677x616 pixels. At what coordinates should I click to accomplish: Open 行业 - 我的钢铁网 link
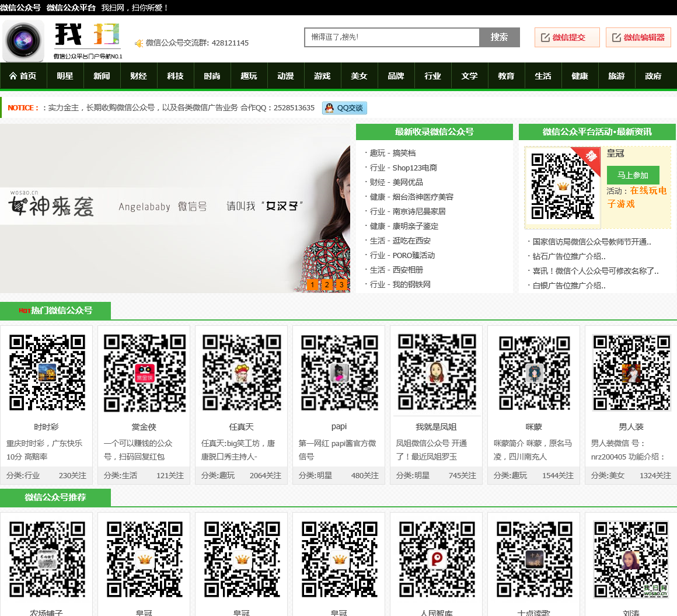(x=400, y=285)
